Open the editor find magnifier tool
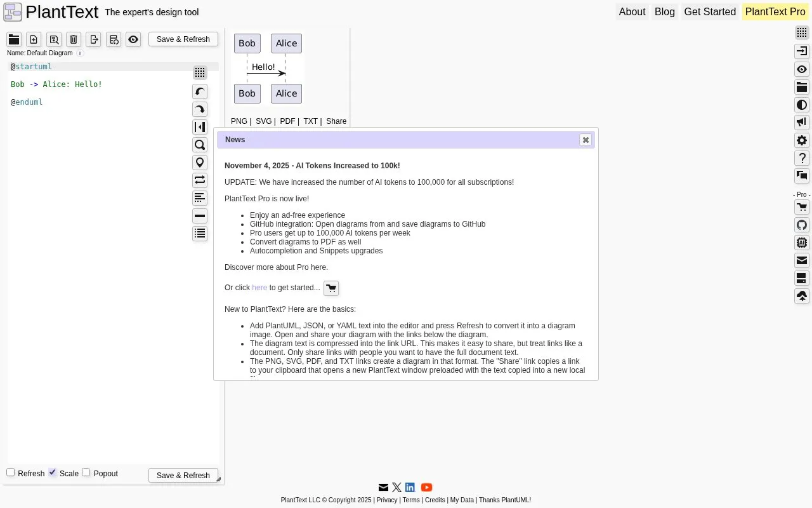Viewport: 812px width, 508px height. 200,145
